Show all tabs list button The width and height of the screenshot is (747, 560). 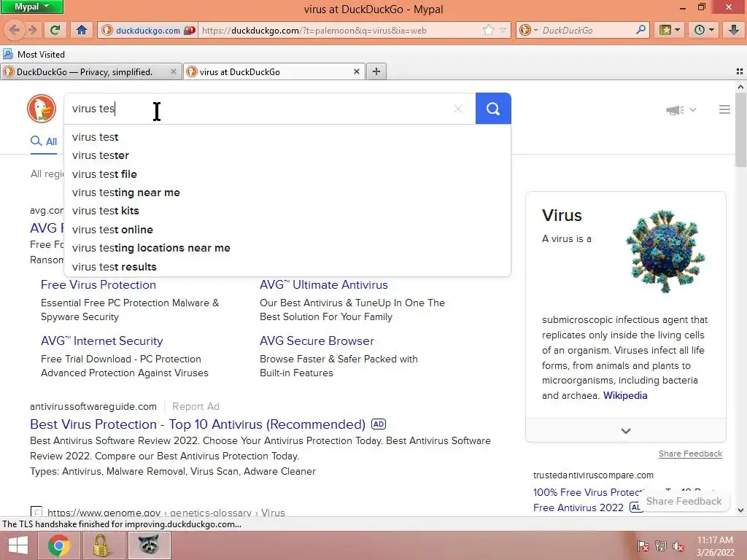740,71
